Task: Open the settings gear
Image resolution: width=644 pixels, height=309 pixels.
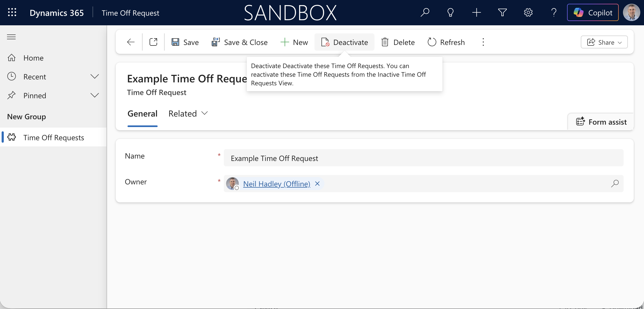Action: coord(528,12)
